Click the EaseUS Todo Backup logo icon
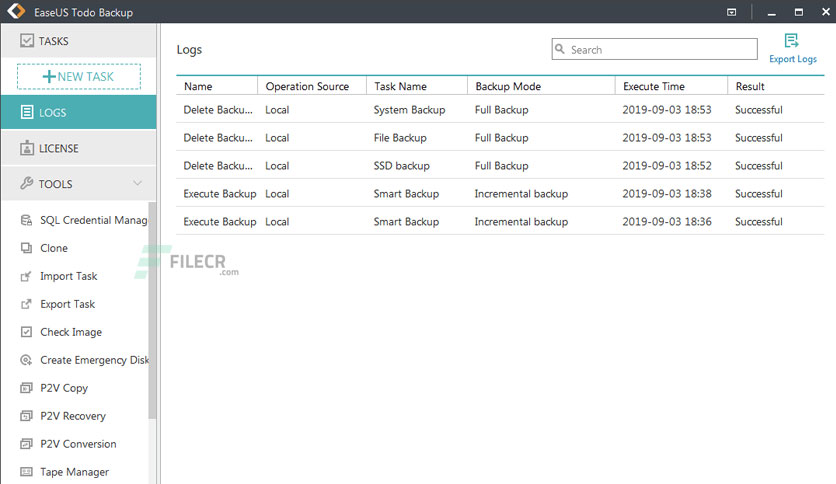Screen dimensions: 836x484 [x=16, y=11]
